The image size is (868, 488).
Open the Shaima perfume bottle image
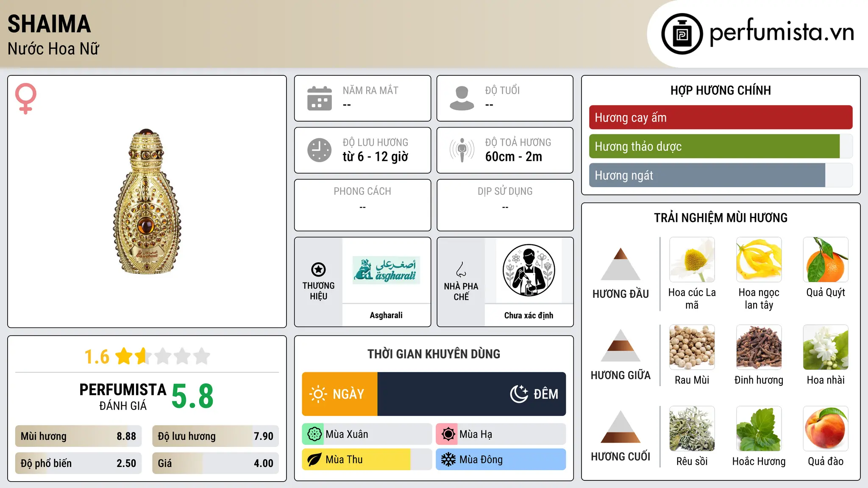147,202
